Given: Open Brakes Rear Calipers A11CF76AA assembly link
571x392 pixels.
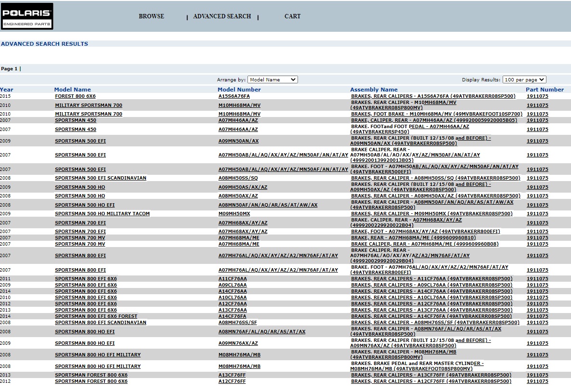Looking at the screenshot, I should (431, 279).
